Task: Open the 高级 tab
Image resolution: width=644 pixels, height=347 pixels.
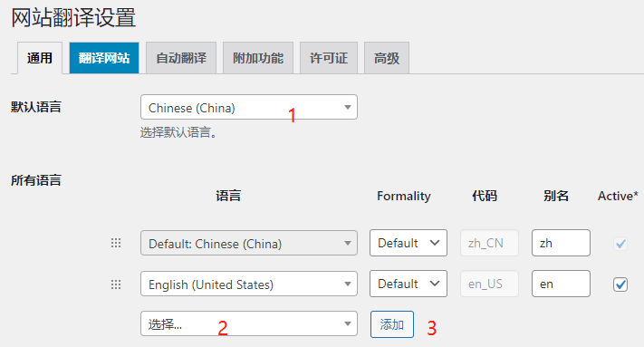Action: point(387,58)
